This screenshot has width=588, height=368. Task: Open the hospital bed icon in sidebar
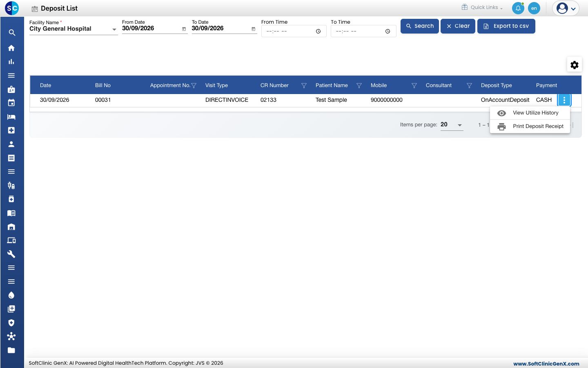click(x=11, y=117)
